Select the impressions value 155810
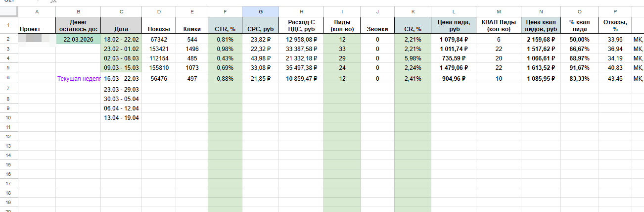 tap(158, 68)
